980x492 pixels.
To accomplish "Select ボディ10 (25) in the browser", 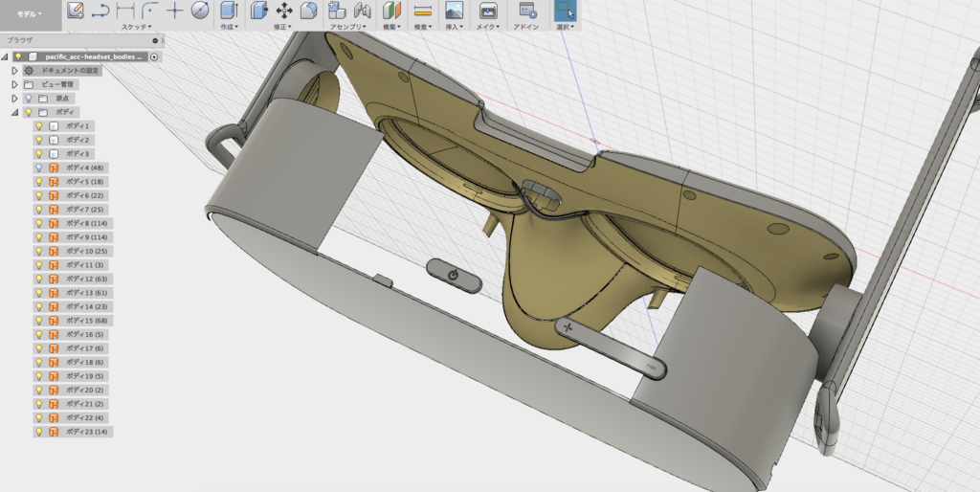I will (86, 252).
